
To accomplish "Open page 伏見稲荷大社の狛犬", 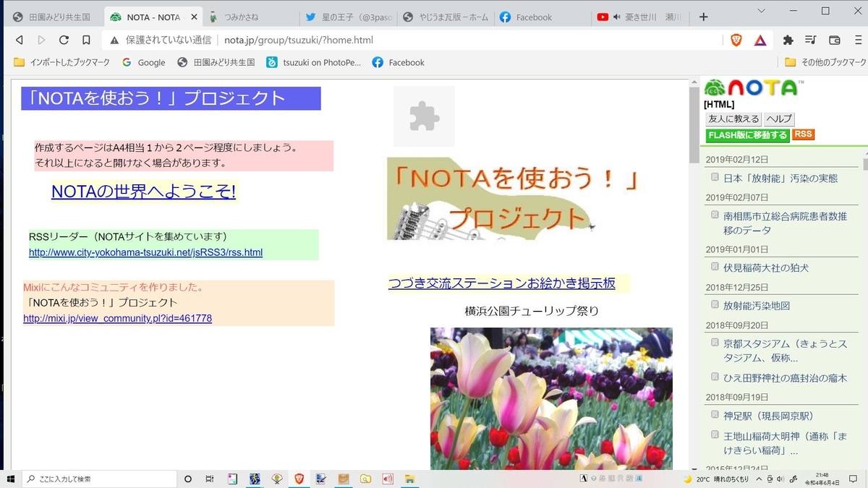I will (766, 267).
